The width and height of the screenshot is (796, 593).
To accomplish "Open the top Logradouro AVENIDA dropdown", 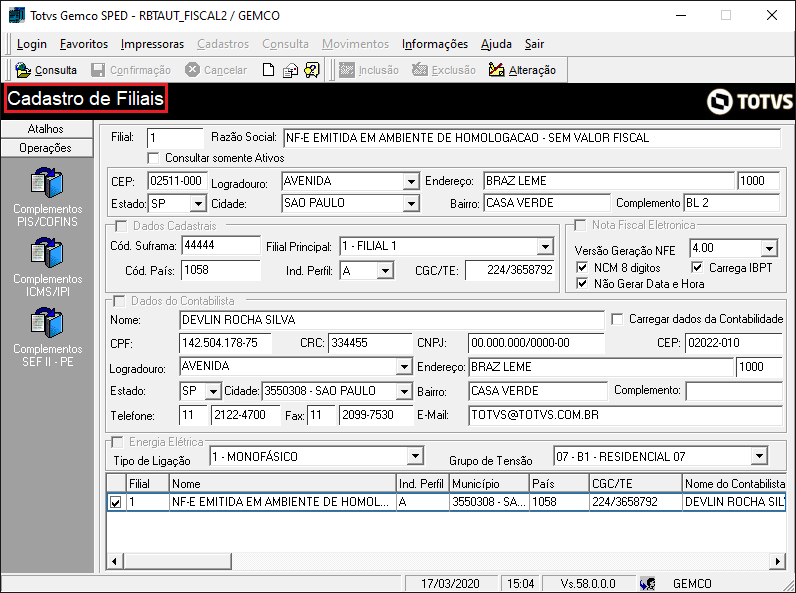I will (x=411, y=181).
